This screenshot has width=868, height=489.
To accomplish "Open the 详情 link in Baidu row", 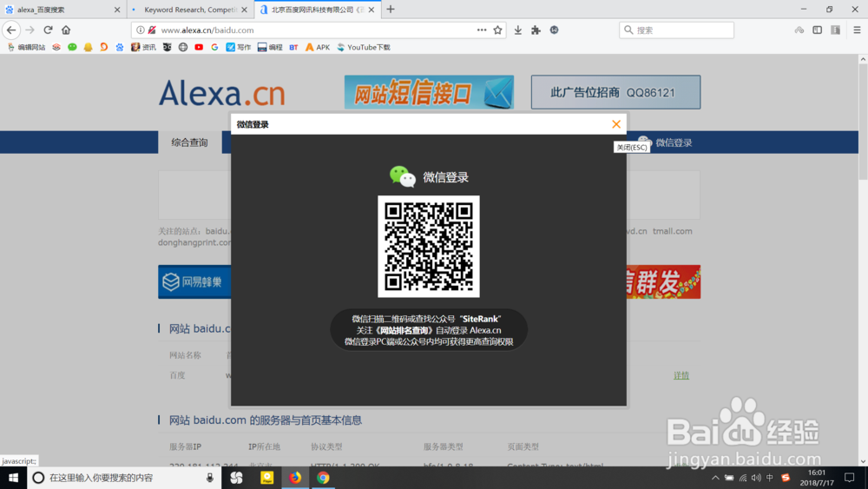I will pos(681,375).
